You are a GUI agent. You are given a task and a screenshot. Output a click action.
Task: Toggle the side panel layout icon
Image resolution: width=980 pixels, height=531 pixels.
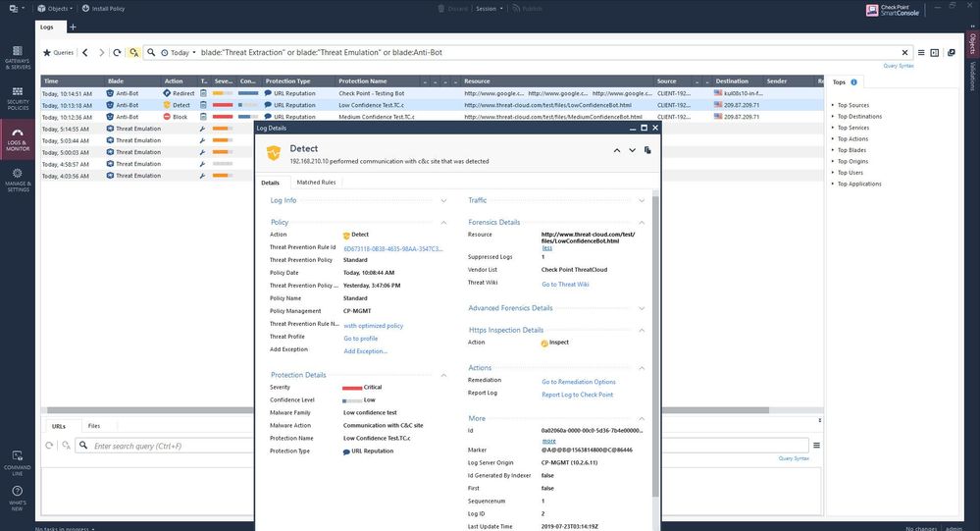pos(935,53)
